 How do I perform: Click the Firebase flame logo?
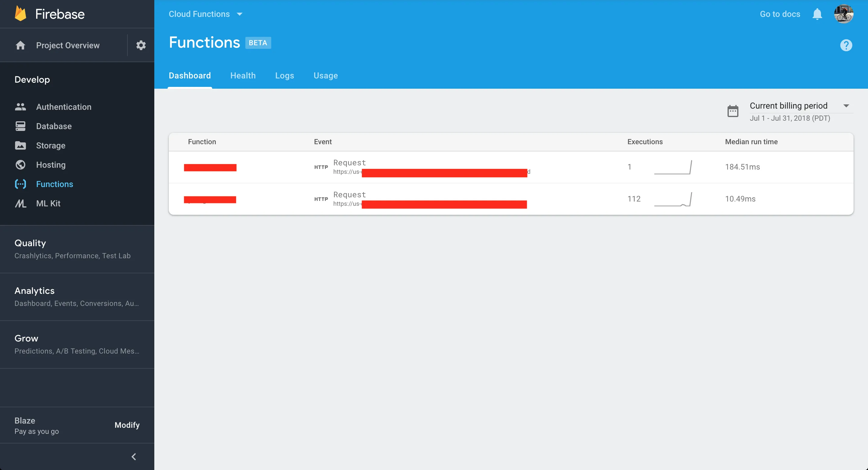pos(20,14)
